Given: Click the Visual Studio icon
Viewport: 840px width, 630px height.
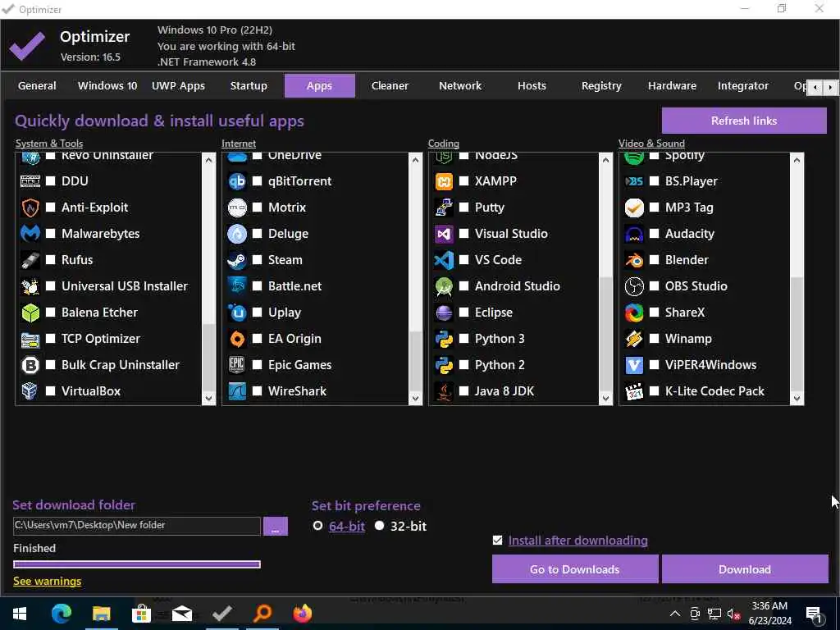Looking at the screenshot, I should click(x=444, y=234).
